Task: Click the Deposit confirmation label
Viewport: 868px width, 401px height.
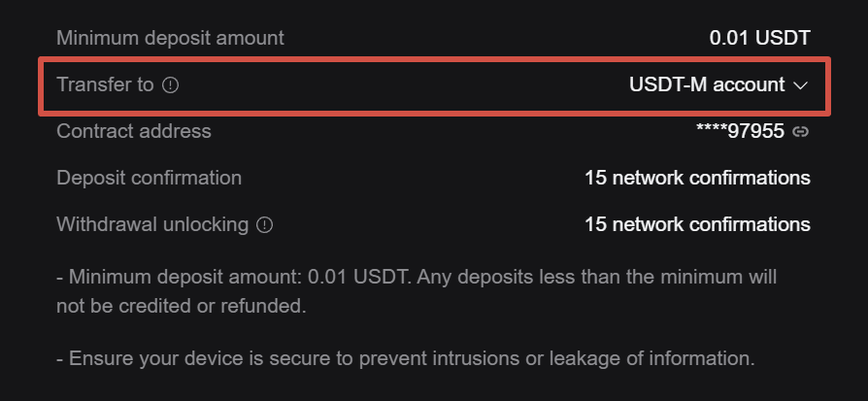Action: point(149,178)
